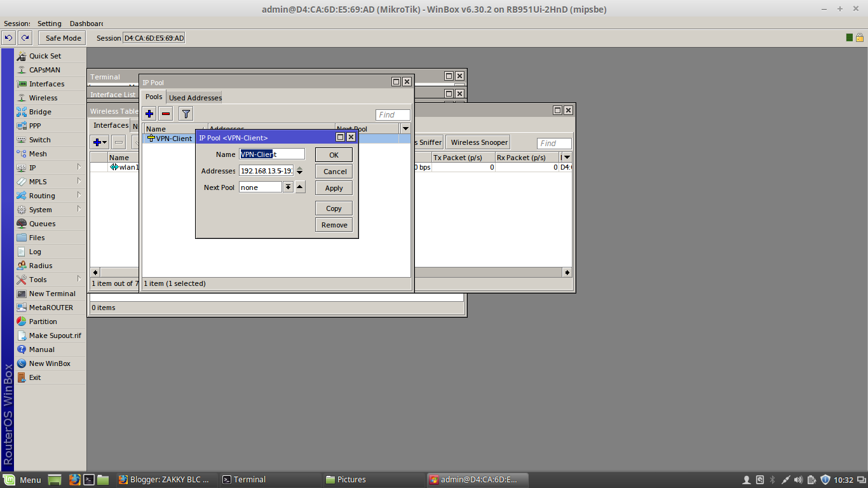This screenshot has width=868, height=488.
Task: Expand the Routing submenu
Action: pyautogui.click(x=50, y=196)
